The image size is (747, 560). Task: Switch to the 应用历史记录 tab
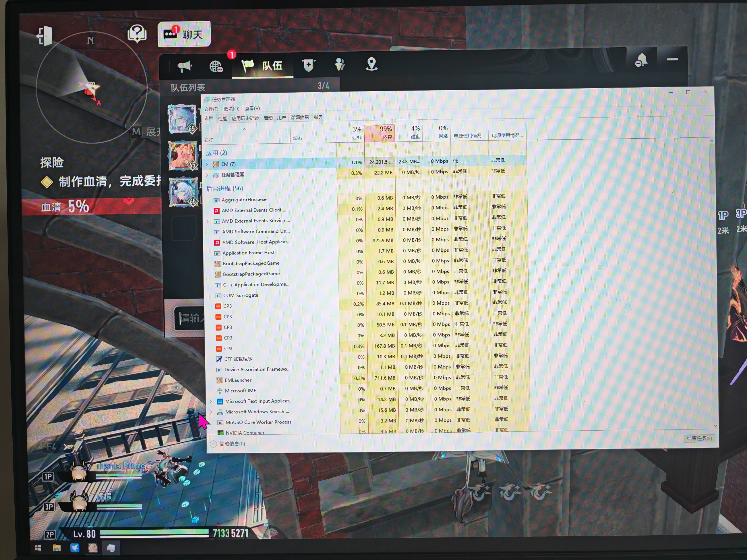pos(245,118)
